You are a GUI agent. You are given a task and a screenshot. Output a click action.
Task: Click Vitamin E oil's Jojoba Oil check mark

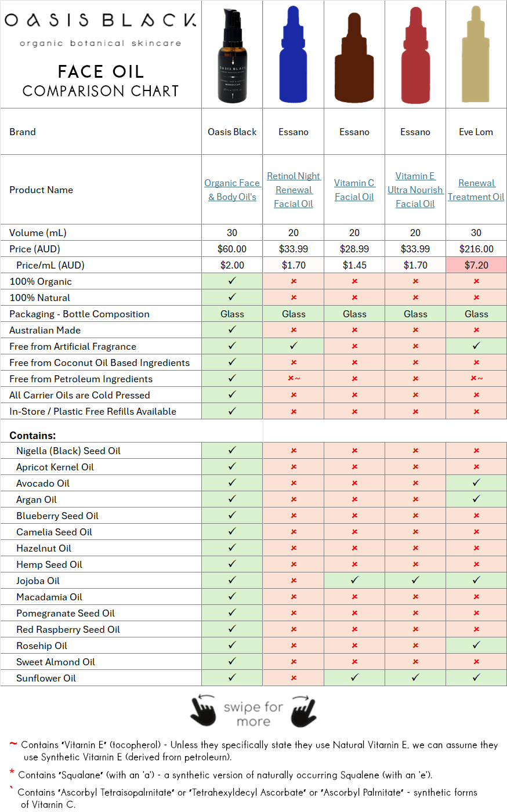tap(415, 580)
